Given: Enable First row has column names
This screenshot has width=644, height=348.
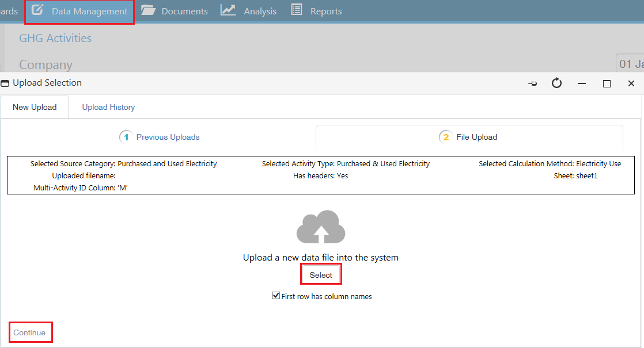Looking at the screenshot, I should click(276, 296).
